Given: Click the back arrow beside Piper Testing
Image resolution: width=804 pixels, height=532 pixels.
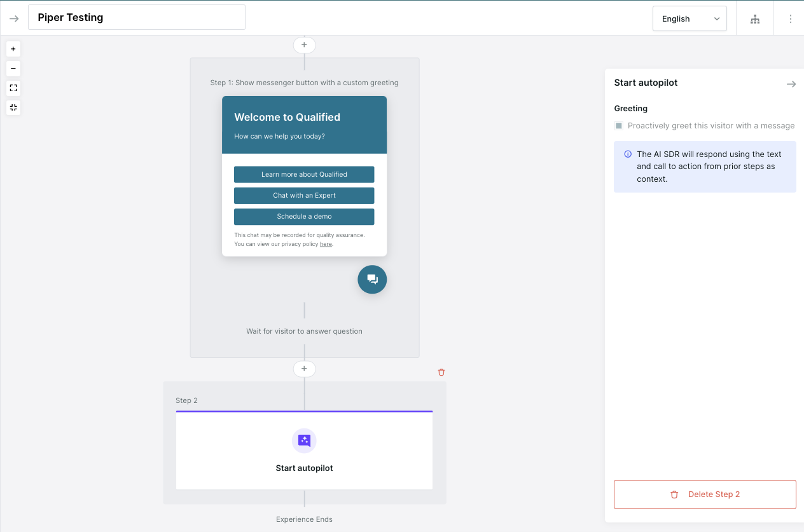Looking at the screenshot, I should [x=14, y=18].
